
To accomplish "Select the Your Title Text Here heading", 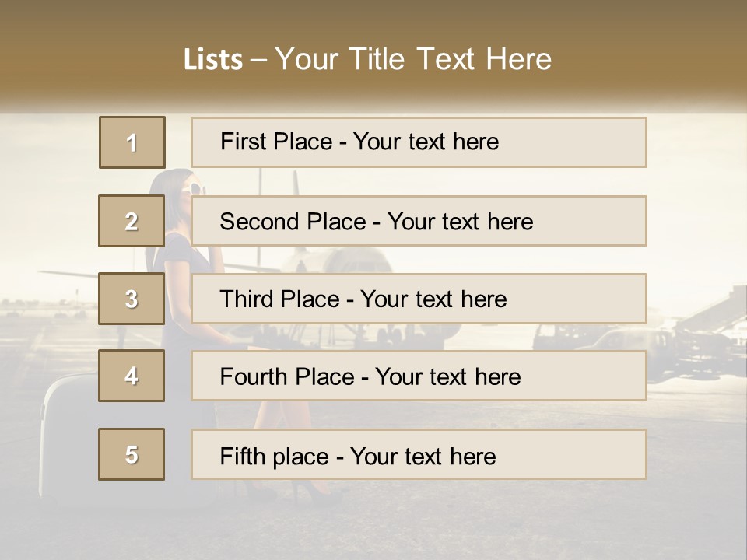I will pyautogui.click(x=413, y=59).
